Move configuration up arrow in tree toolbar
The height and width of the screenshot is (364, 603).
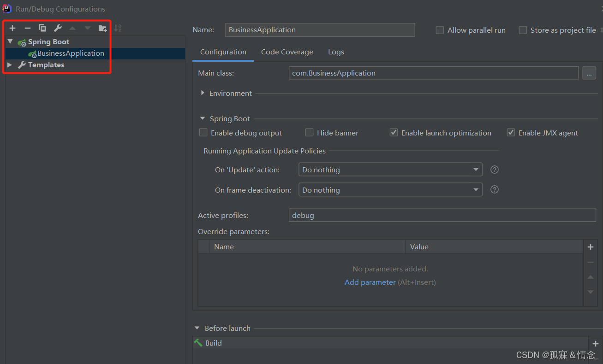72,28
